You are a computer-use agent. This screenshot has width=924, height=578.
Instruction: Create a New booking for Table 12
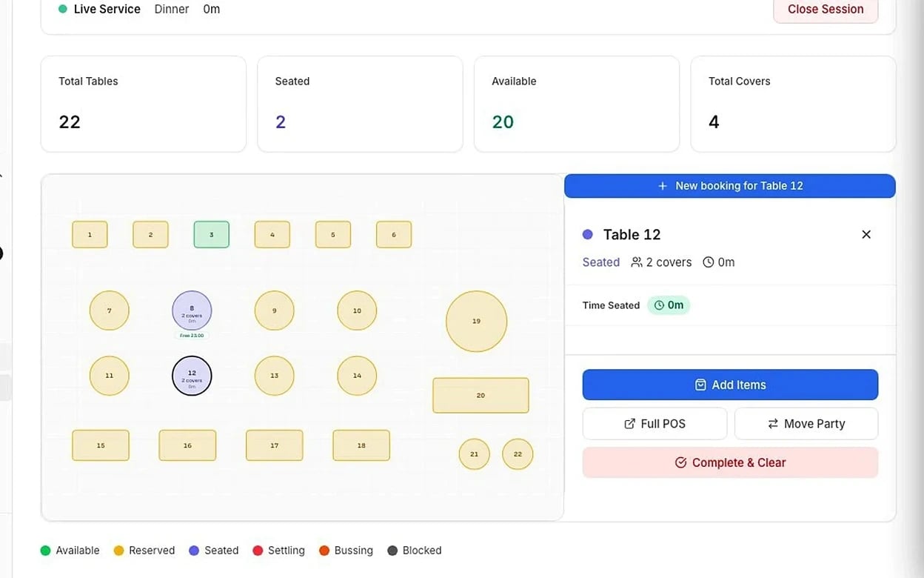(x=730, y=186)
